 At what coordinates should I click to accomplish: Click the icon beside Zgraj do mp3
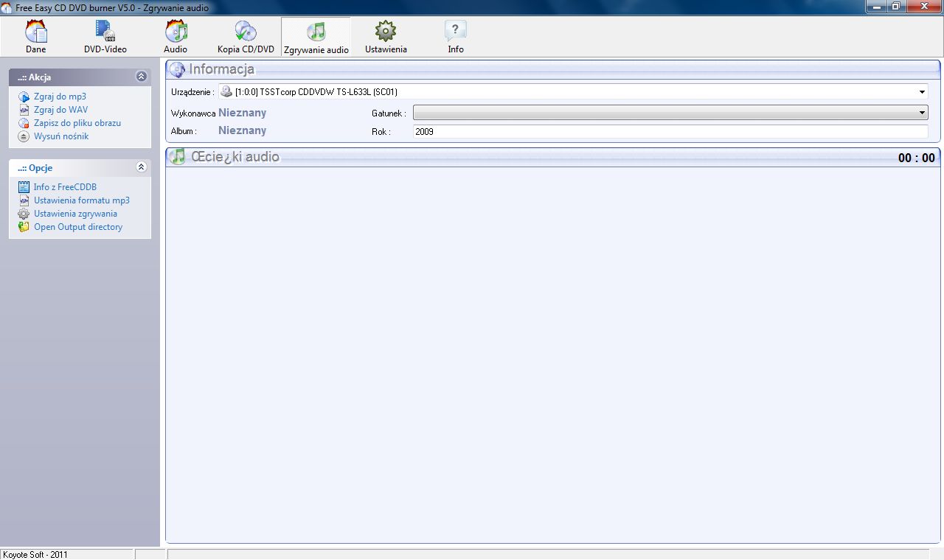click(x=24, y=97)
